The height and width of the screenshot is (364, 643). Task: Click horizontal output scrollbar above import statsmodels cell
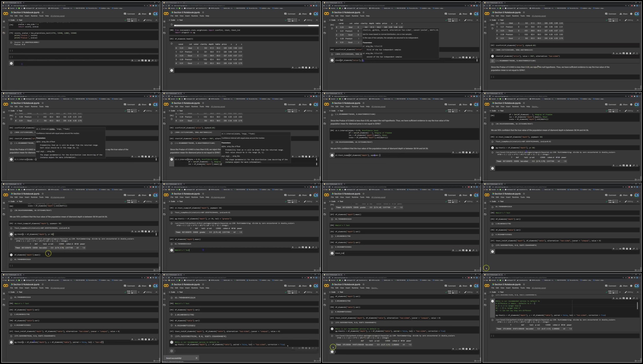click(246, 25)
